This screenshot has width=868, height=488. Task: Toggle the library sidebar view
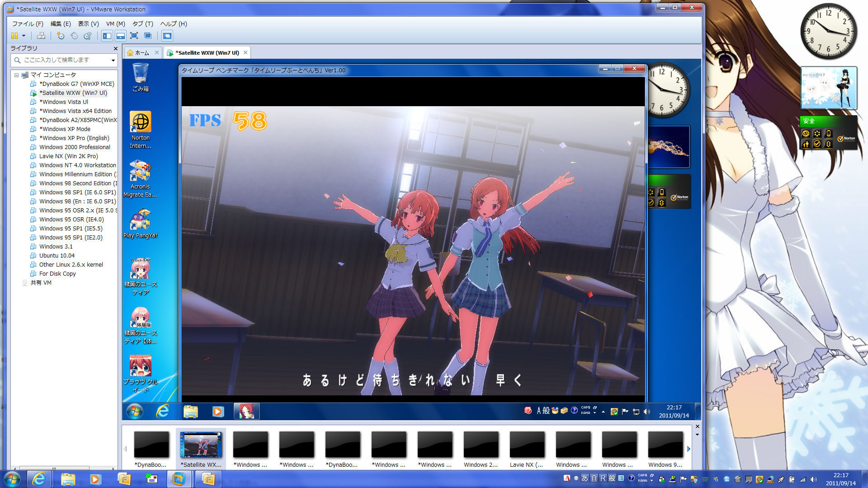[107, 36]
